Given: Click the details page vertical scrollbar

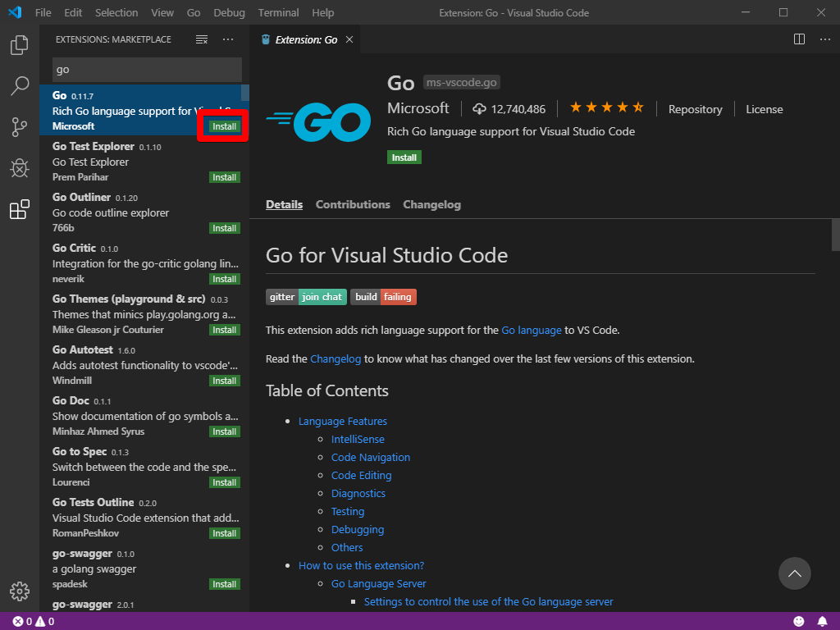Looking at the screenshot, I should 835,235.
